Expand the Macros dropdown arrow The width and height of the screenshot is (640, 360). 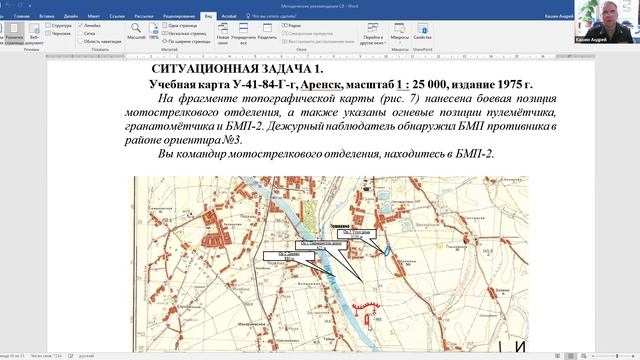tap(400, 42)
